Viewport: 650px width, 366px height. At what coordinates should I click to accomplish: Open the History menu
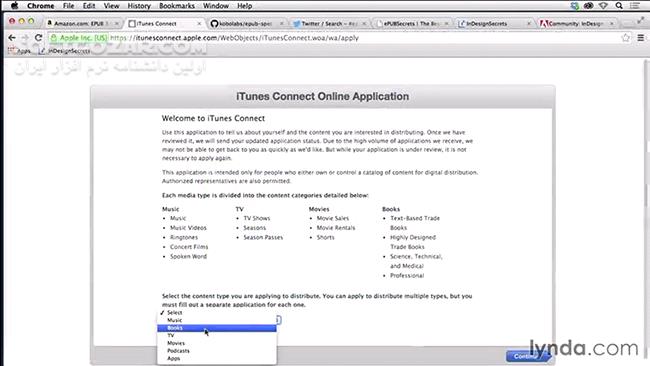(138, 6)
